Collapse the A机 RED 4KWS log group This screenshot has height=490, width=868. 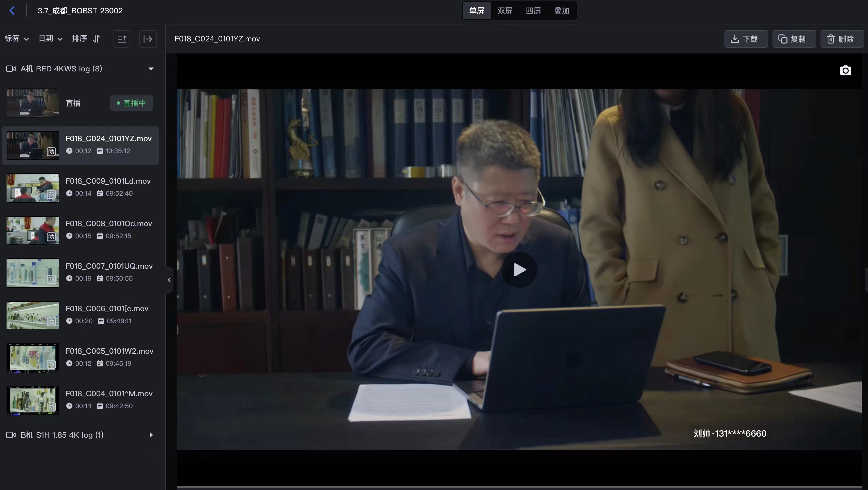point(151,69)
